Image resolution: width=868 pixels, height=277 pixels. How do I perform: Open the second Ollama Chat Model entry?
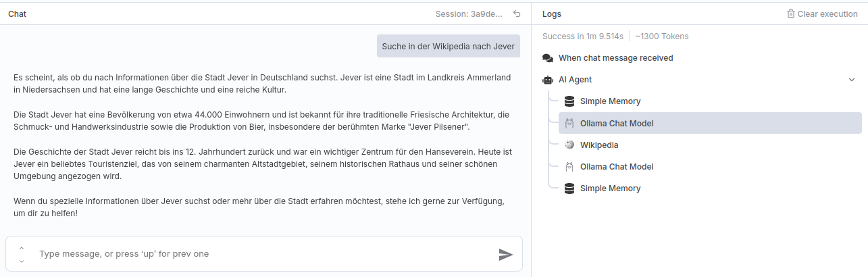pos(616,167)
